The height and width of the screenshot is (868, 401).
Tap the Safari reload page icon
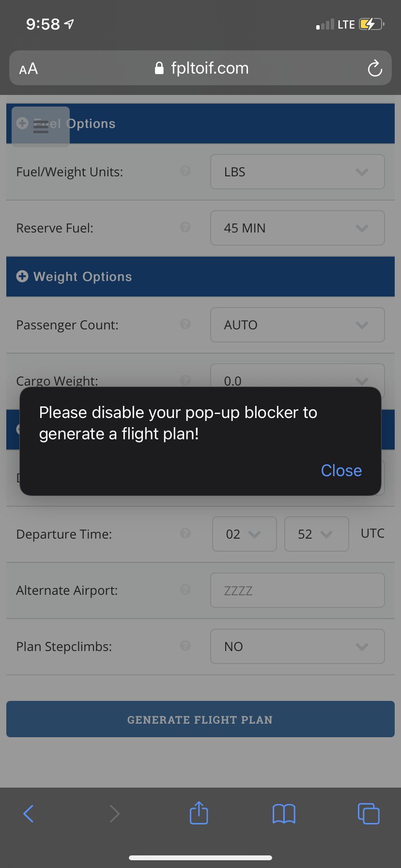pos(374,68)
